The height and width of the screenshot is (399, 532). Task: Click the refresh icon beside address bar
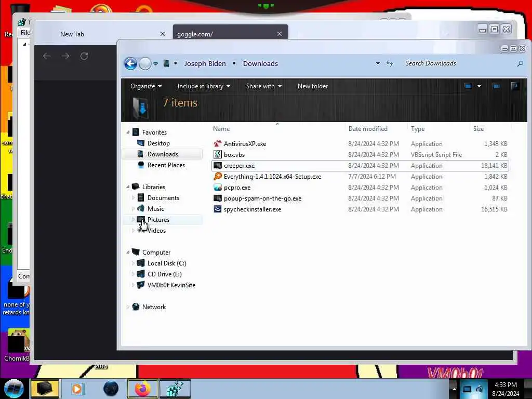[390, 63]
